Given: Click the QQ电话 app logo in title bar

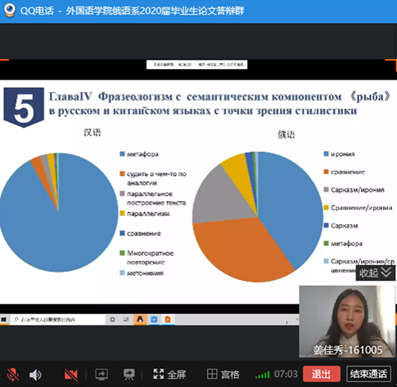Looking at the screenshot, I should coord(9,10).
